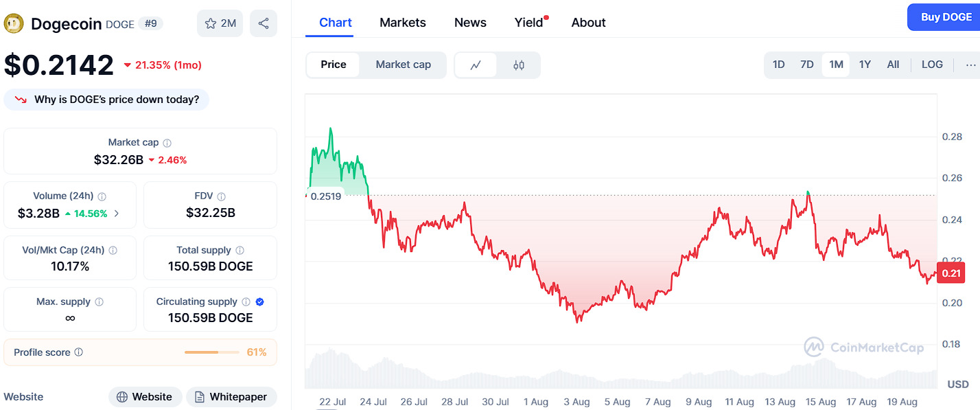Click the Profile score progress bar
Image resolution: width=980 pixels, height=410 pixels.
point(212,352)
